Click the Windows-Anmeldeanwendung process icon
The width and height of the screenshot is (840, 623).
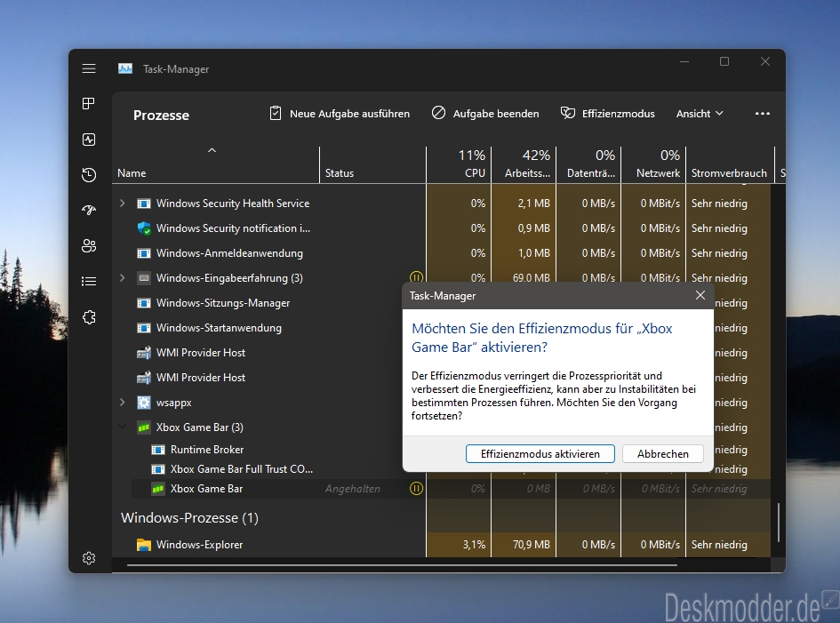click(144, 253)
